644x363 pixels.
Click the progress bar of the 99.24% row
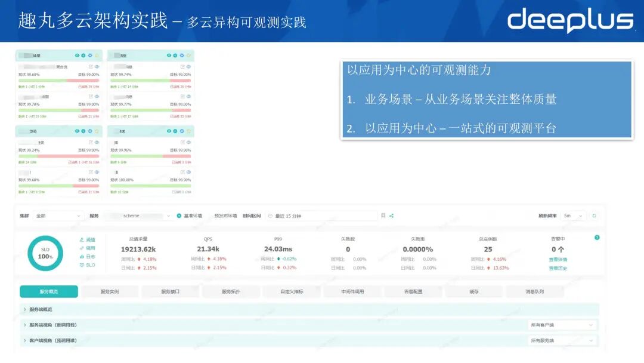tap(58, 156)
